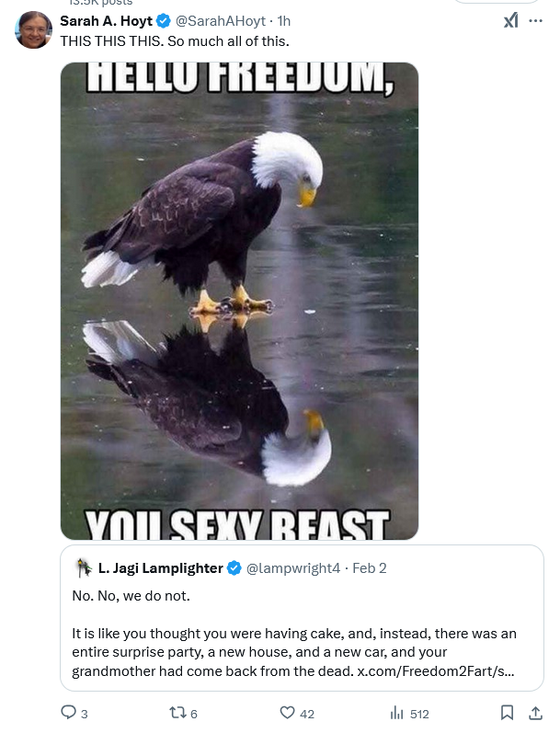
Task: Click the Grok xAI icon on post
Action: (x=510, y=20)
